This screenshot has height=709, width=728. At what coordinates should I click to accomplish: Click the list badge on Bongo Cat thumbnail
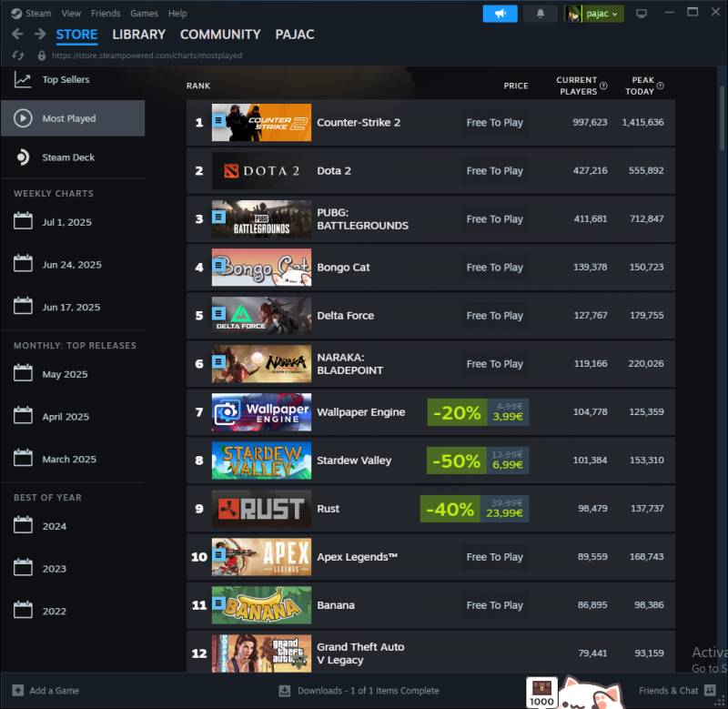pyautogui.click(x=218, y=266)
